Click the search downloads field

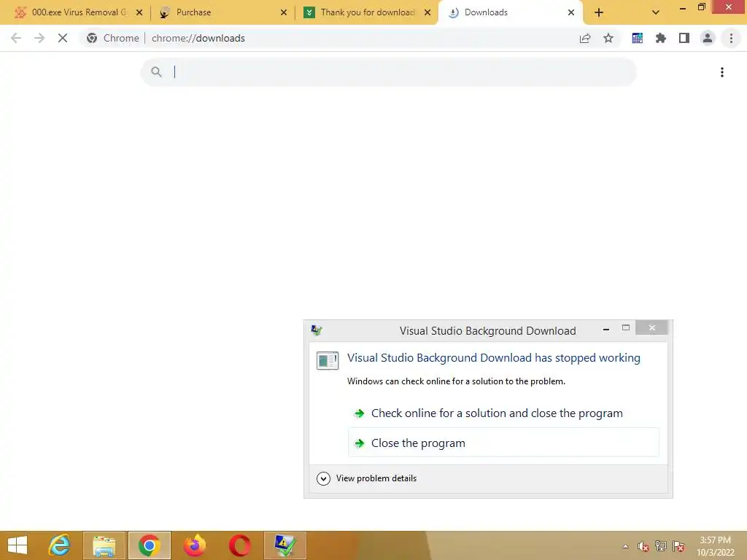click(x=388, y=72)
